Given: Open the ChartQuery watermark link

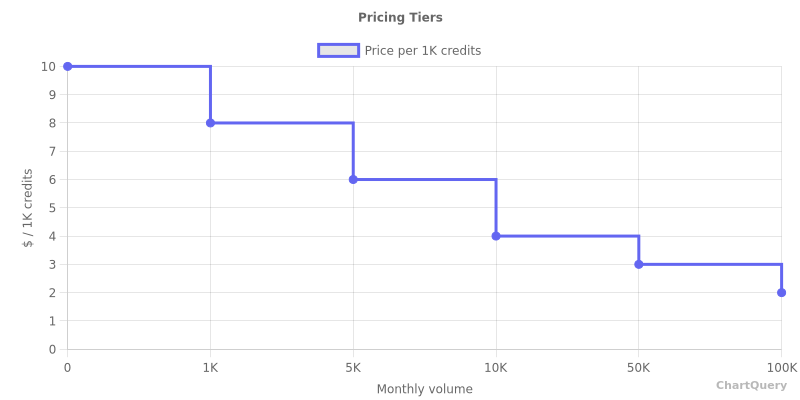Looking at the screenshot, I should click(751, 385).
